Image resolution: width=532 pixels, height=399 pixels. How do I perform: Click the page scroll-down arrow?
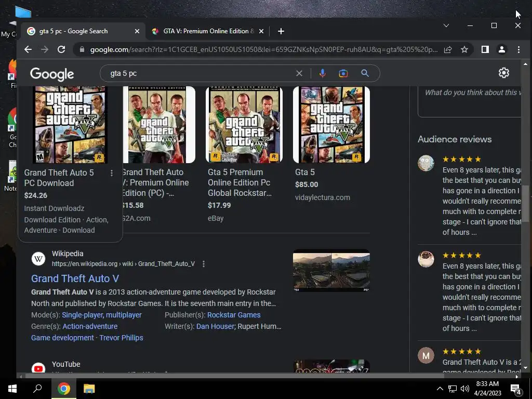(x=525, y=368)
